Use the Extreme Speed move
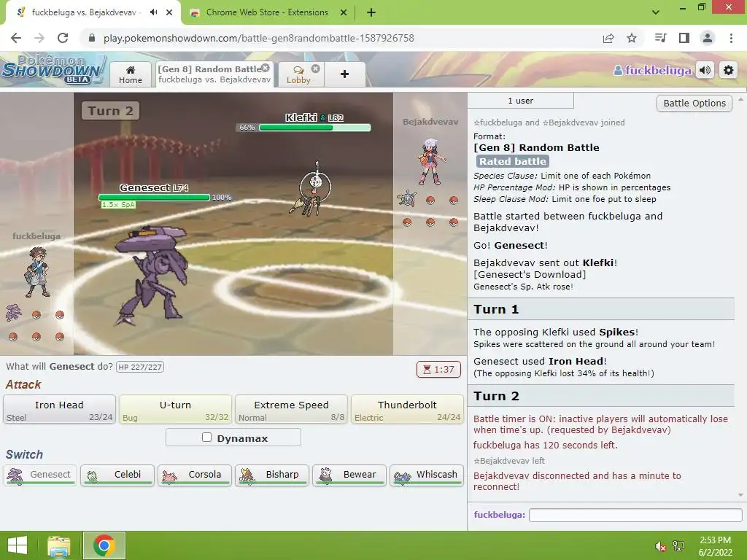The width and height of the screenshot is (747, 560). click(x=291, y=410)
